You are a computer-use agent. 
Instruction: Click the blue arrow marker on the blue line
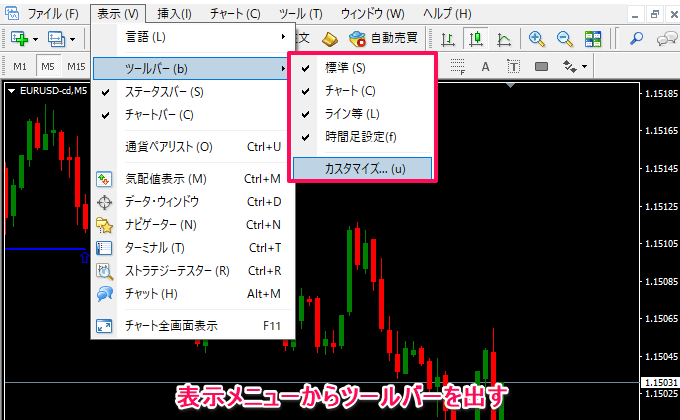(85, 257)
